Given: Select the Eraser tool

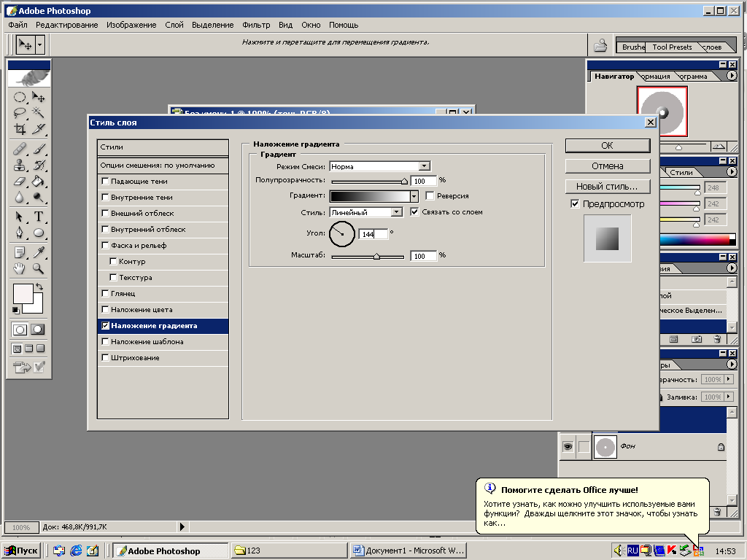Looking at the screenshot, I should coord(19,181).
